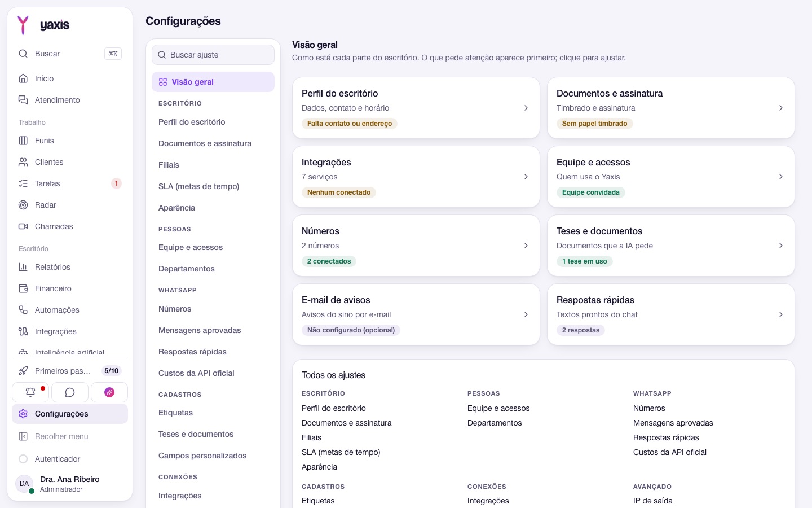Open IP de saída link

coord(653,501)
